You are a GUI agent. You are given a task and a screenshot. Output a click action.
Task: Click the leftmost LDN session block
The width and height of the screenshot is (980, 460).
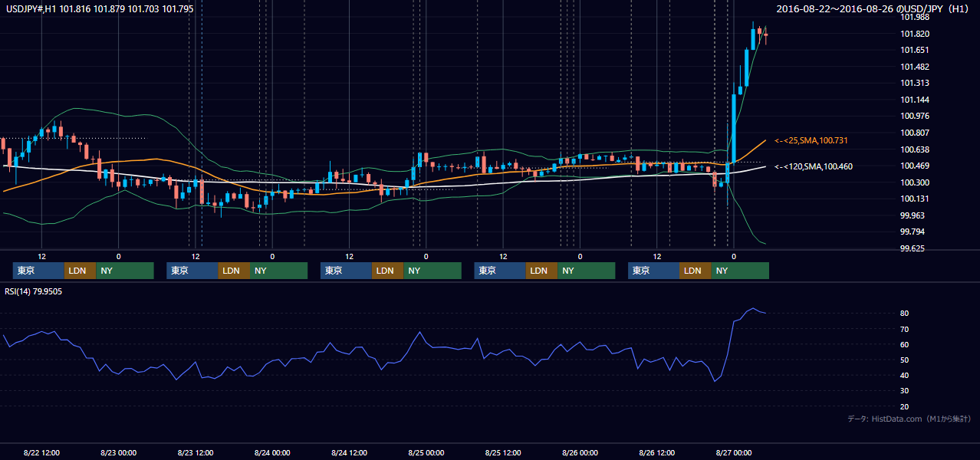coord(80,271)
